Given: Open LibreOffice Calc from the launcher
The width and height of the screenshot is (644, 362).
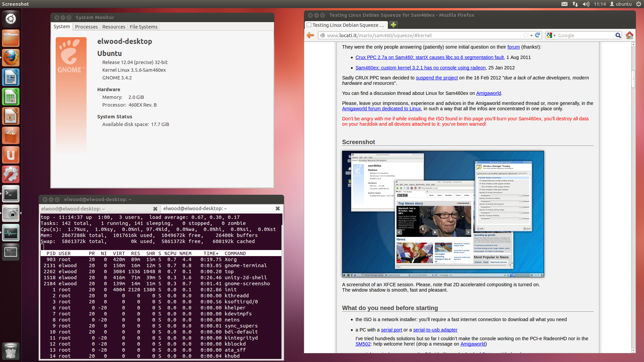Looking at the screenshot, I should pos(11,97).
